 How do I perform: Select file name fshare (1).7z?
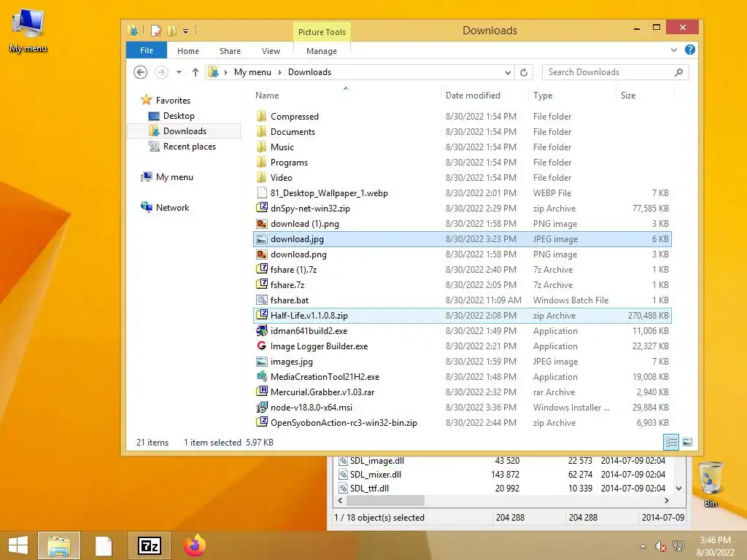click(x=293, y=270)
